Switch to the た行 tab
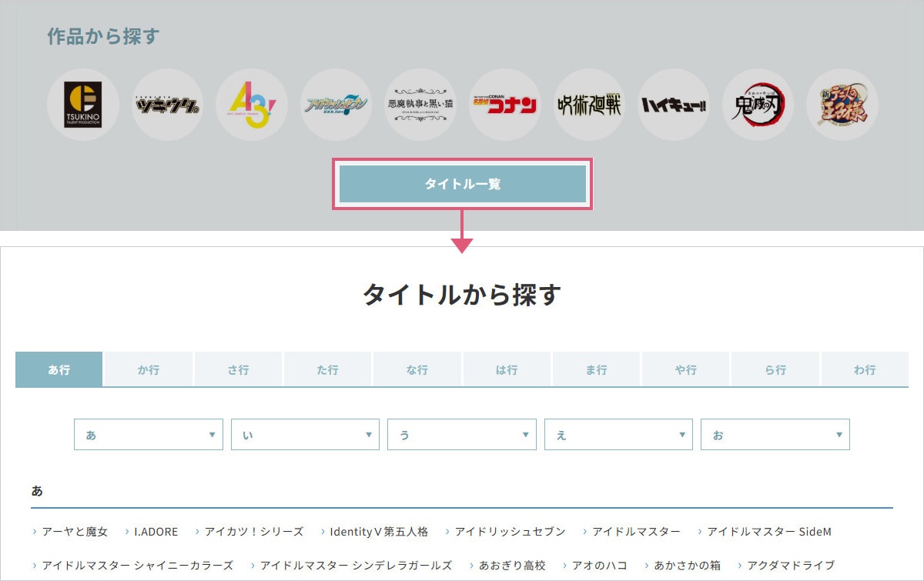924x581 pixels. point(327,369)
